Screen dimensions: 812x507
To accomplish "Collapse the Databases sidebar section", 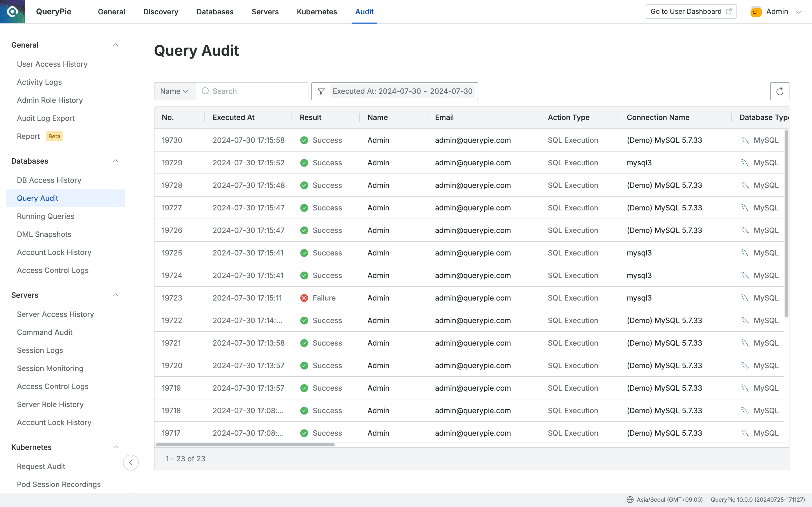I will click(x=115, y=161).
